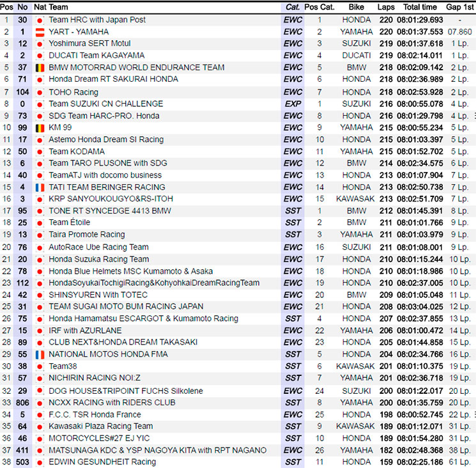This screenshot has height=468, width=476.
Task: Click total time 08:01:29.693
Action: pyautogui.click(x=420, y=20)
